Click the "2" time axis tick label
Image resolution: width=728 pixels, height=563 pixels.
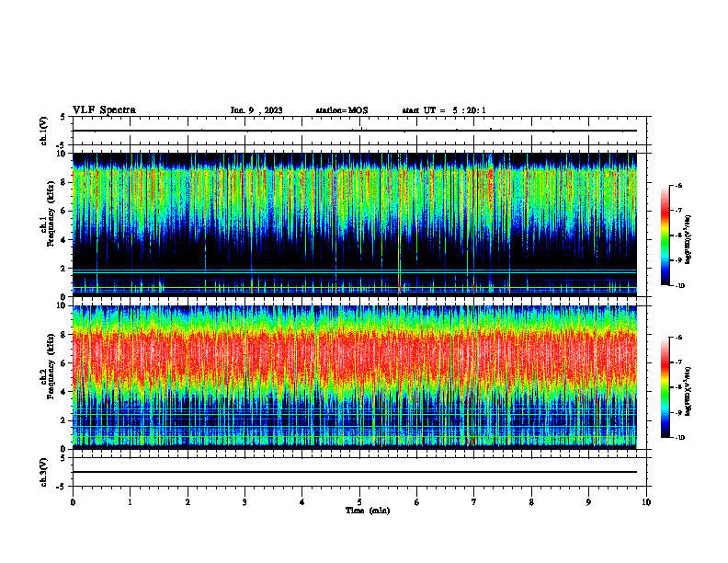click(188, 502)
